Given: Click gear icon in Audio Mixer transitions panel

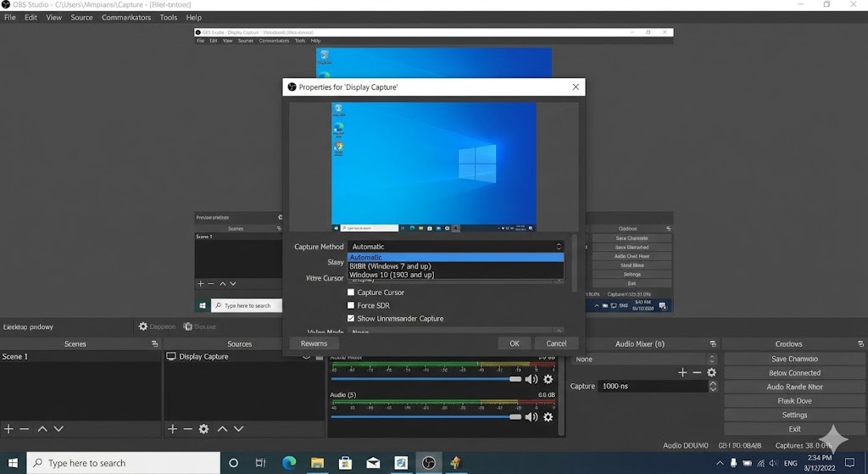Looking at the screenshot, I should click(711, 372).
